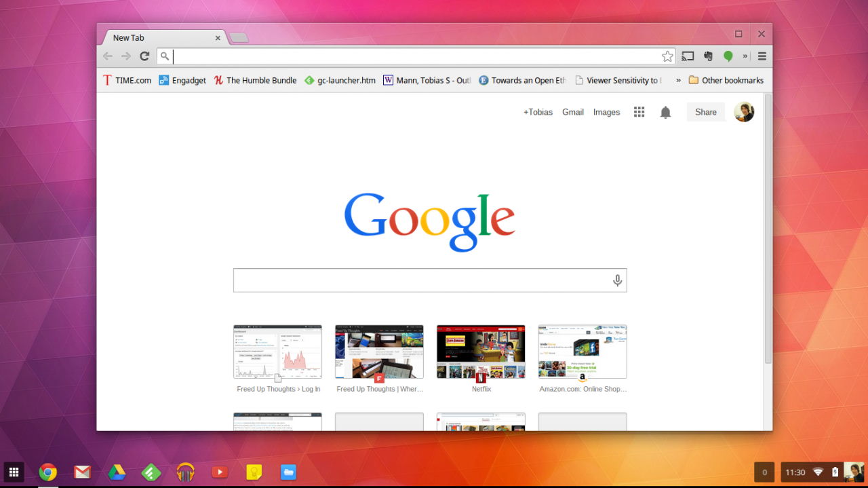Bookmark this page with the star icon
The image size is (868, 488).
pyautogui.click(x=667, y=56)
